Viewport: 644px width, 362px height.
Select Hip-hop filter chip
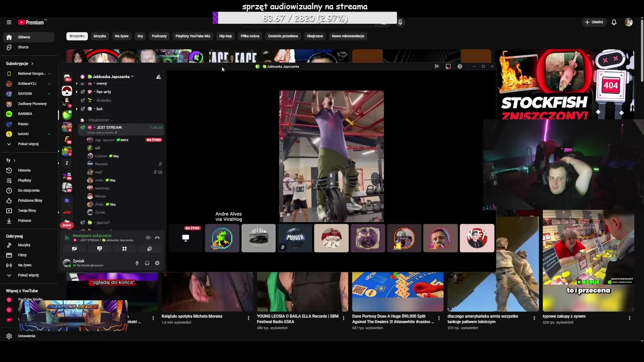(x=225, y=36)
